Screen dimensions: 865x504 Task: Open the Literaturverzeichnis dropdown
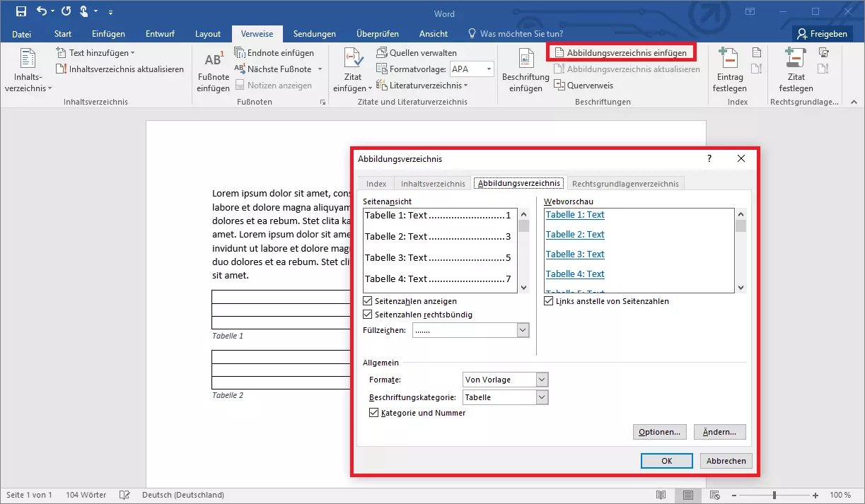point(422,86)
